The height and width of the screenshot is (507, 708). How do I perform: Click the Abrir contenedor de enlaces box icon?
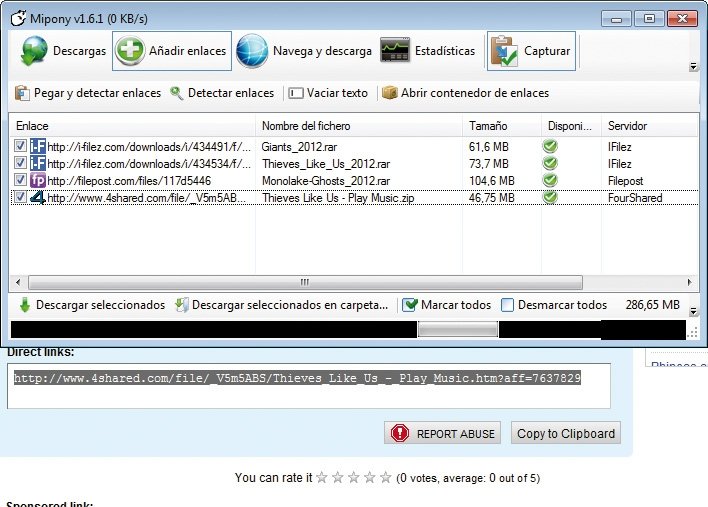(389, 93)
